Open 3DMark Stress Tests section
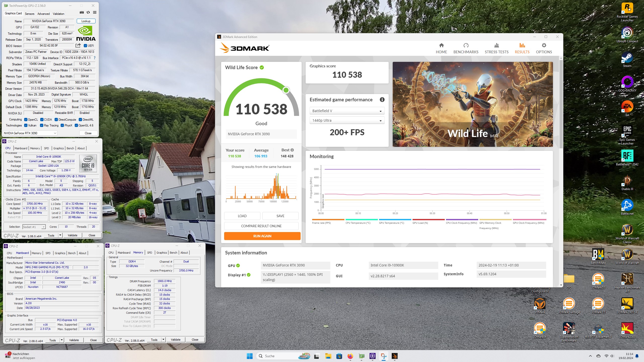 point(497,48)
